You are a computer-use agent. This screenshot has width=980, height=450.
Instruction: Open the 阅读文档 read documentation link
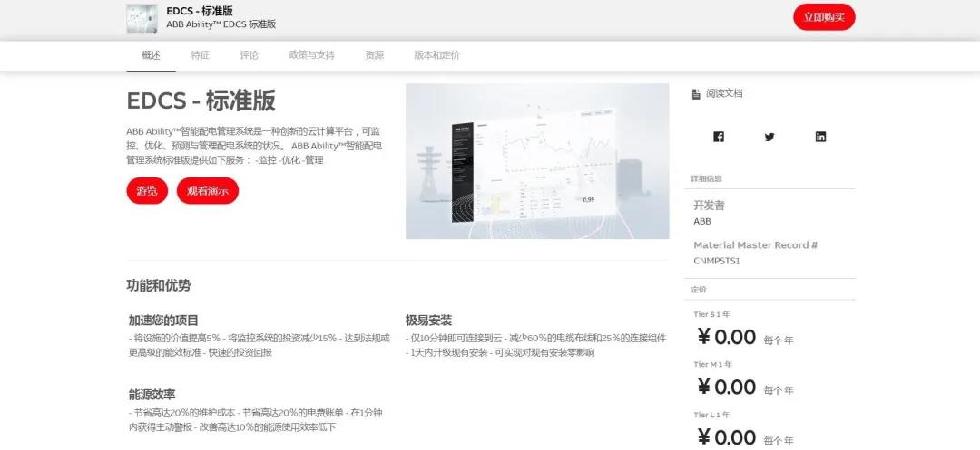[x=724, y=94]
